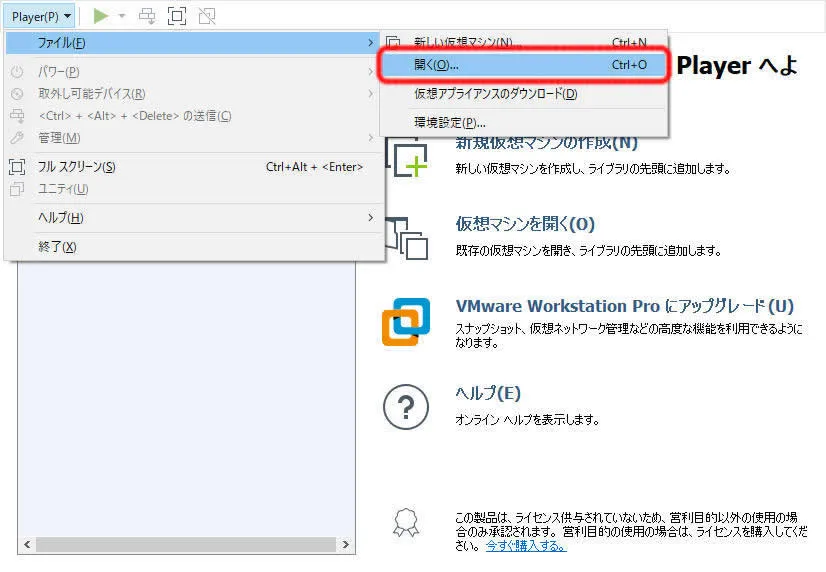Click the wrench icon beside 管理(M)
The image size is (826, 572).
[x=17, y=138]
